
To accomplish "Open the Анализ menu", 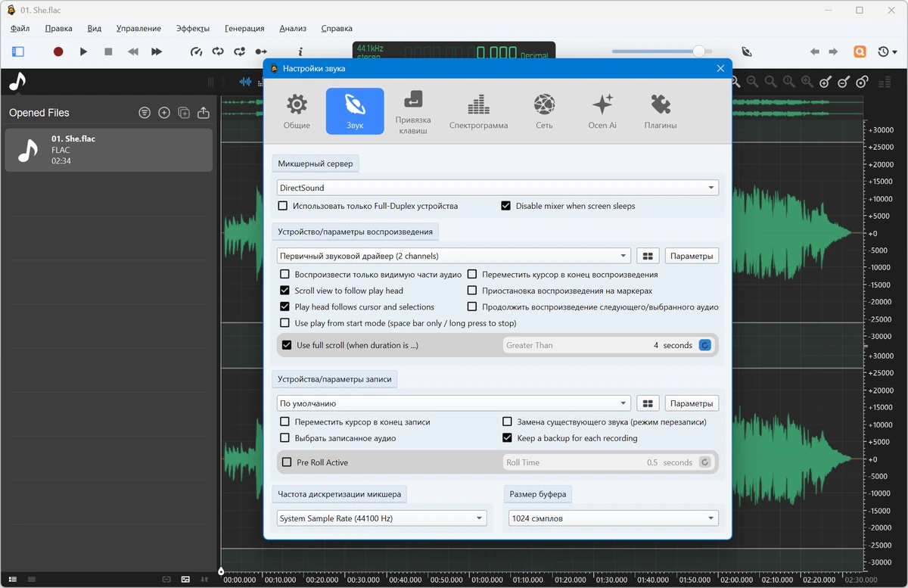I will coord(293,29).
